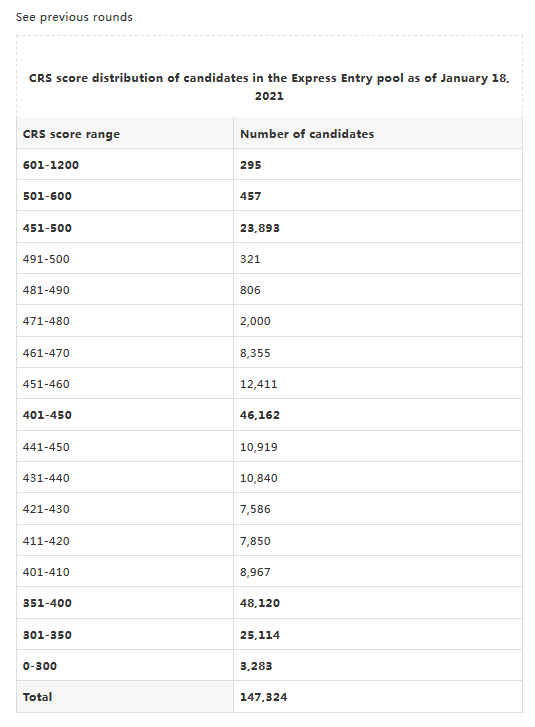Click the 431-440 sub-range cell
The image size is (535, 727).
point(125,478)
